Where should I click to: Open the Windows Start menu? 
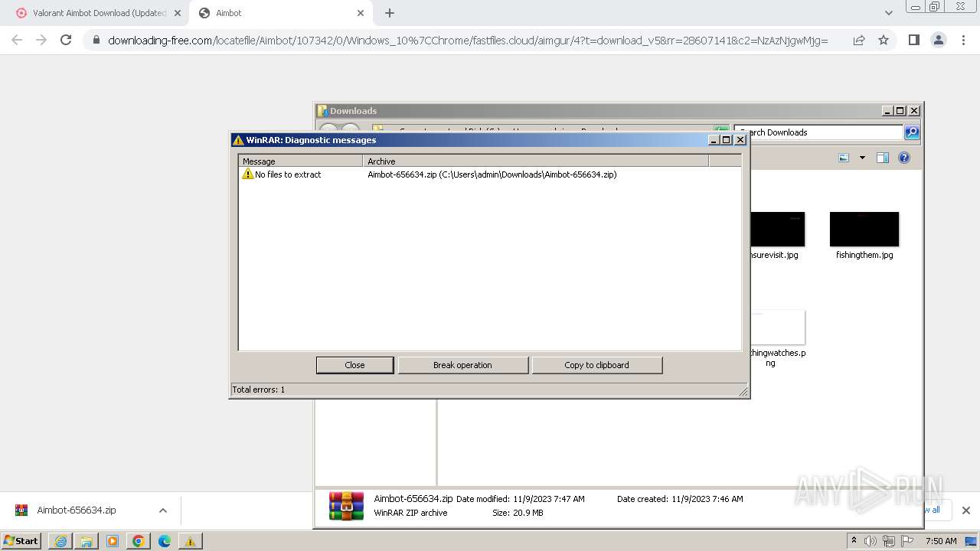click(x=21, y=540)
